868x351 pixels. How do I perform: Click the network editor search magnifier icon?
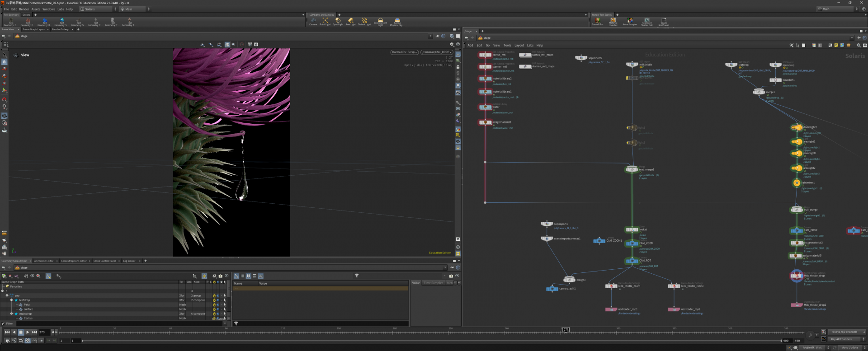859,45
